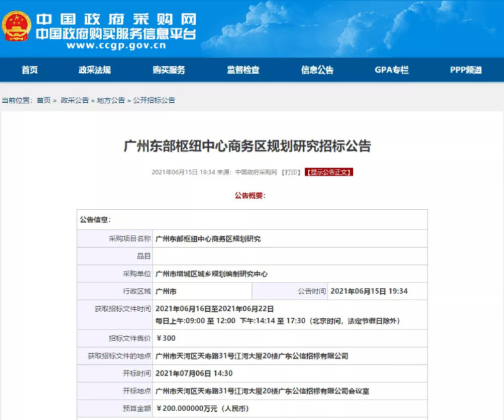This screenshot has width=504, height=420.
Task: Click the 首页 breadcrumb link
Action: tap(44, 100)
